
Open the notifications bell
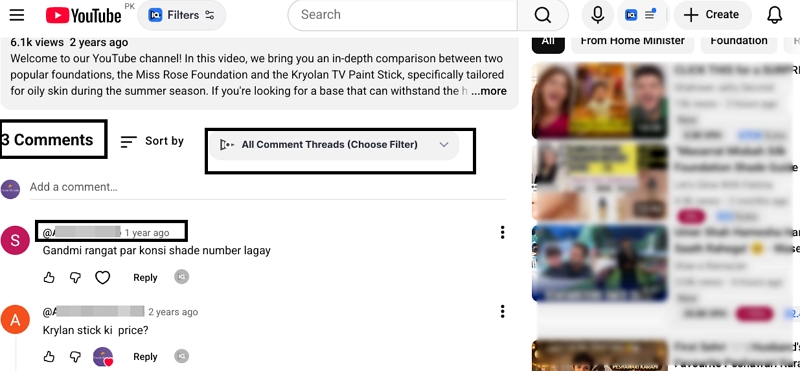(774, 15)
